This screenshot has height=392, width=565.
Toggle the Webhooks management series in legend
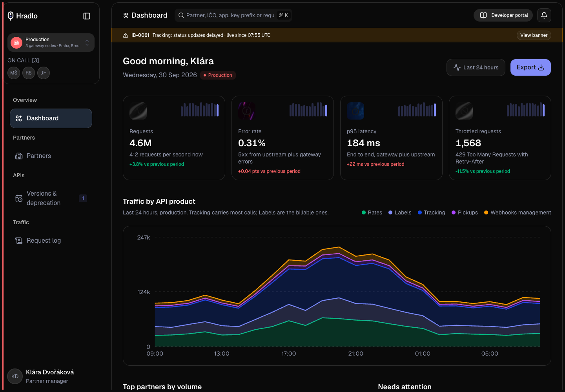[518, 212]
